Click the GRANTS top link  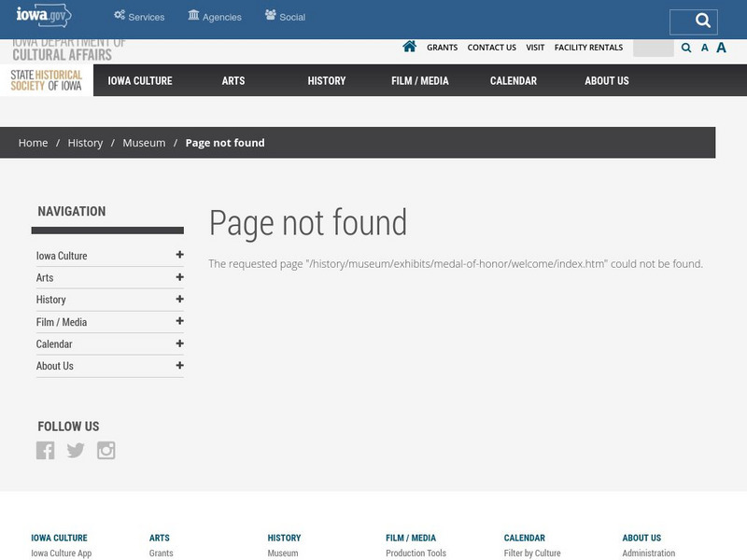(442, 48)
